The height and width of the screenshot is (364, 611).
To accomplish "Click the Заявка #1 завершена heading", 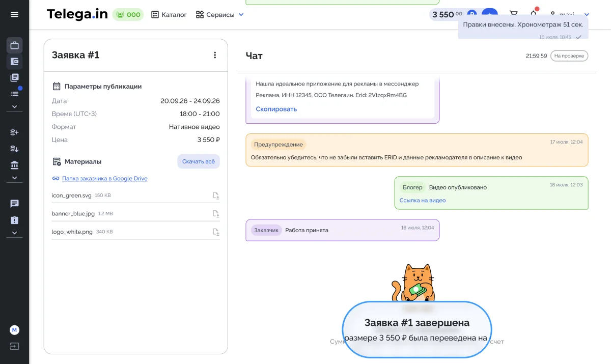I will [x=417, y=323].
